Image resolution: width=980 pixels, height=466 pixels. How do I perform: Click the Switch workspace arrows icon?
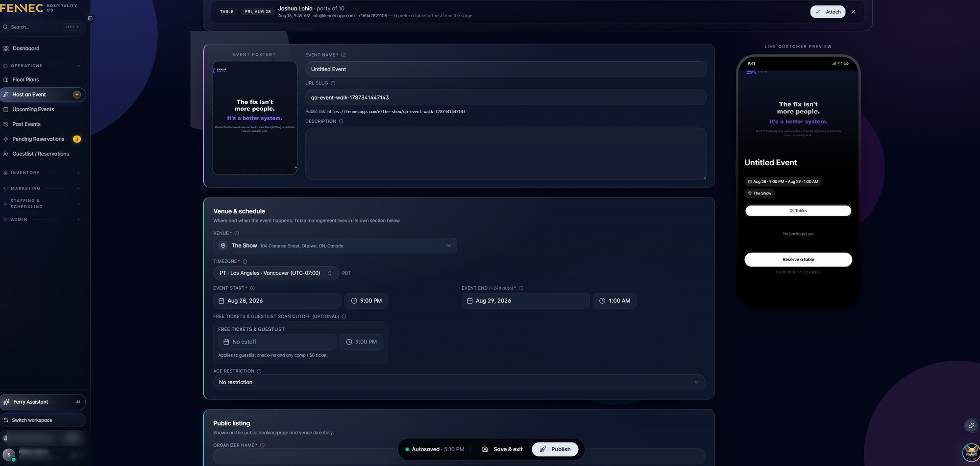click(x=6, y=420)
